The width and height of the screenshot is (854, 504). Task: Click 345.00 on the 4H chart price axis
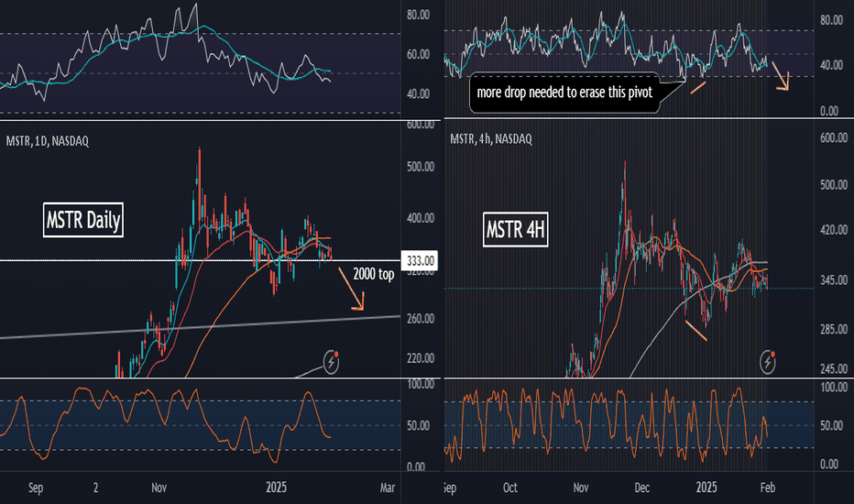834,280
